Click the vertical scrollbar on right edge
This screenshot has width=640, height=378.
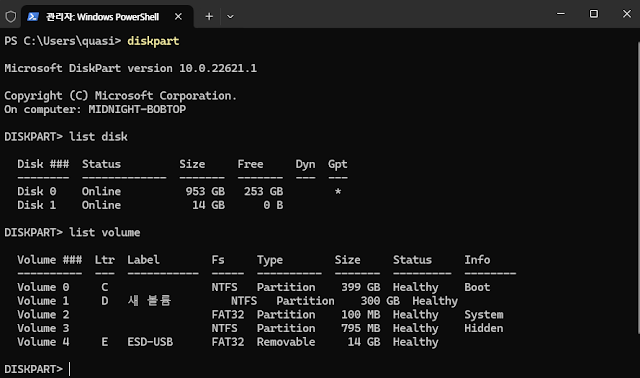638,188
